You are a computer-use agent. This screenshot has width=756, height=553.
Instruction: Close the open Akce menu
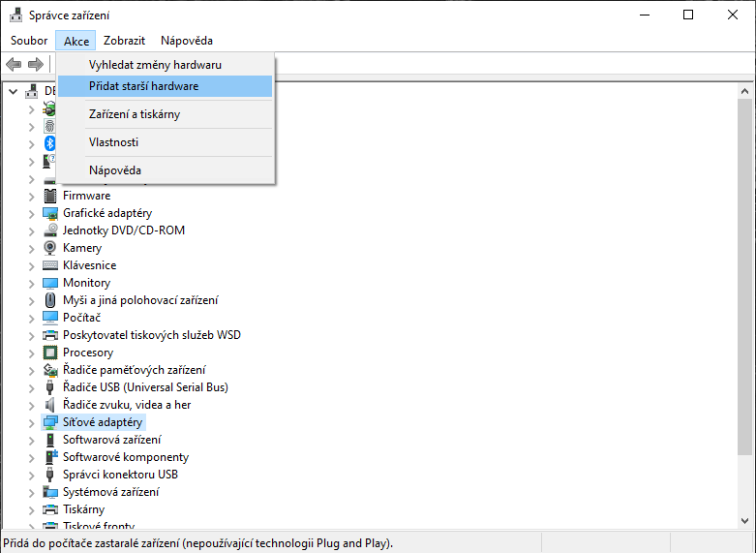pos(76,41)
